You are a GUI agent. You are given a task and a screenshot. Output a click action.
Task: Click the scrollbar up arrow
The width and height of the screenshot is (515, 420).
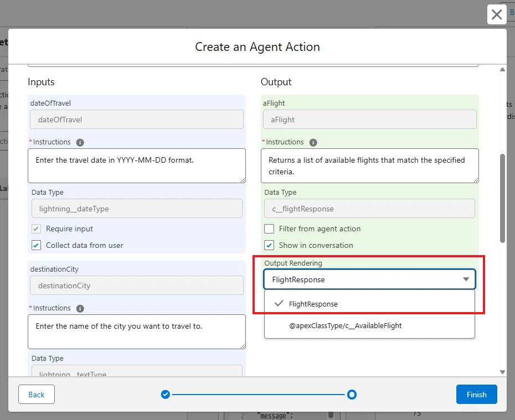[502, 70]
